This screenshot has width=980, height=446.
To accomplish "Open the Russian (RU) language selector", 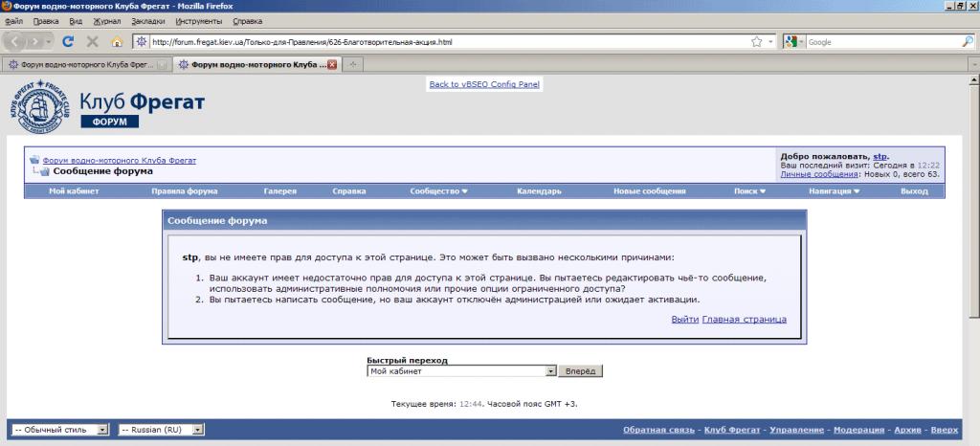I will click(x=163, y=431).
